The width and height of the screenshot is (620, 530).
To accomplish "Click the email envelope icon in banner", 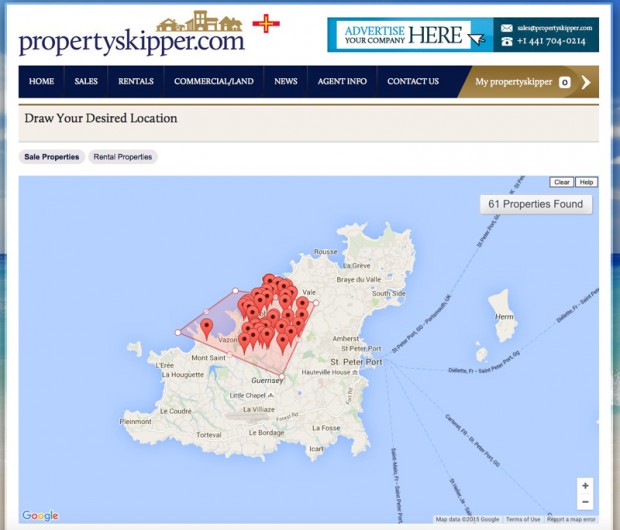I will coord(507,28).
